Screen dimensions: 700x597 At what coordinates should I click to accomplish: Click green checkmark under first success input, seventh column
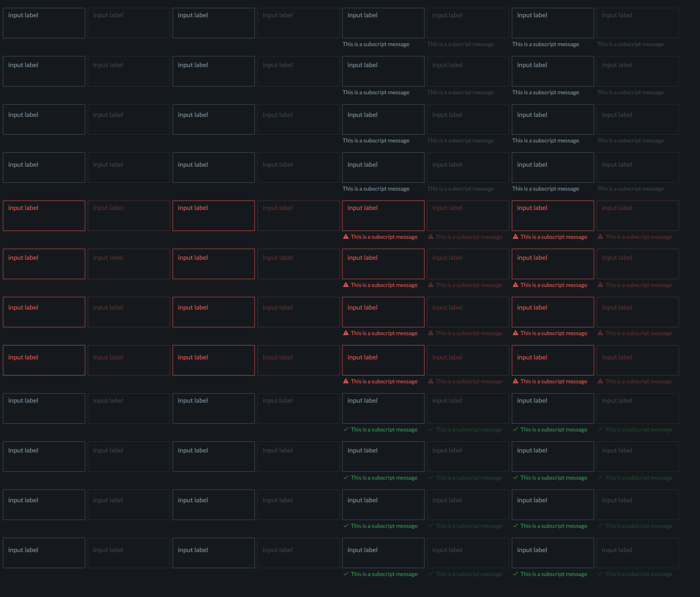[516, 429]
